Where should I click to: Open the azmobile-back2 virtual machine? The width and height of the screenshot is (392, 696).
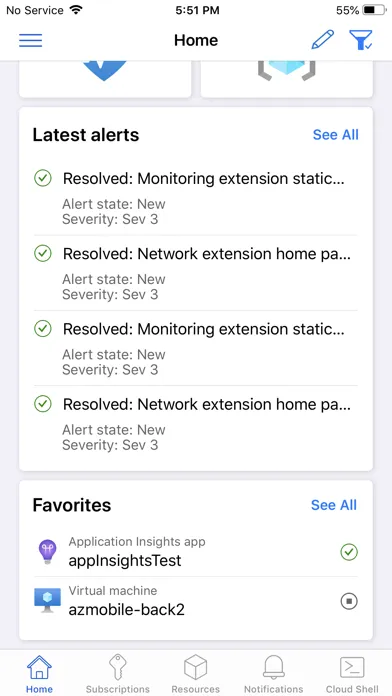pos(196,601)
